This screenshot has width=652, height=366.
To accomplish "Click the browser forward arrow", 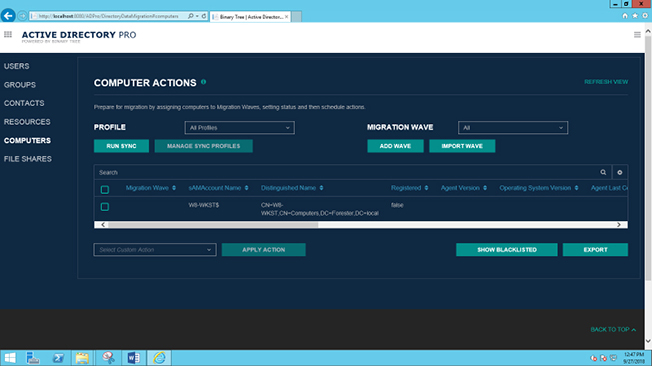I will (x=22, y=16).
